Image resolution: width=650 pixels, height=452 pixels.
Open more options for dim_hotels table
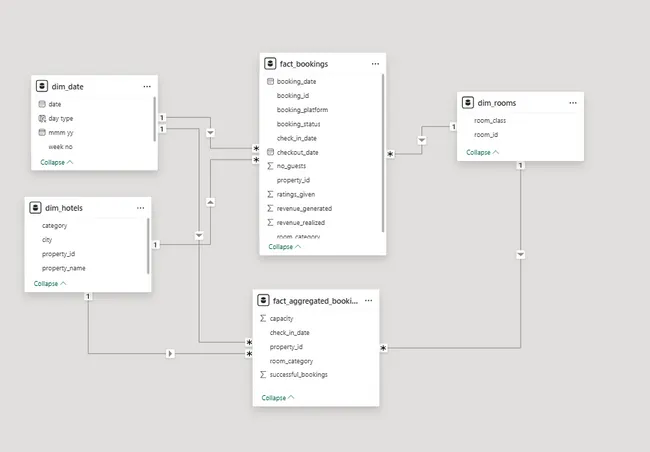pos(141,208)
